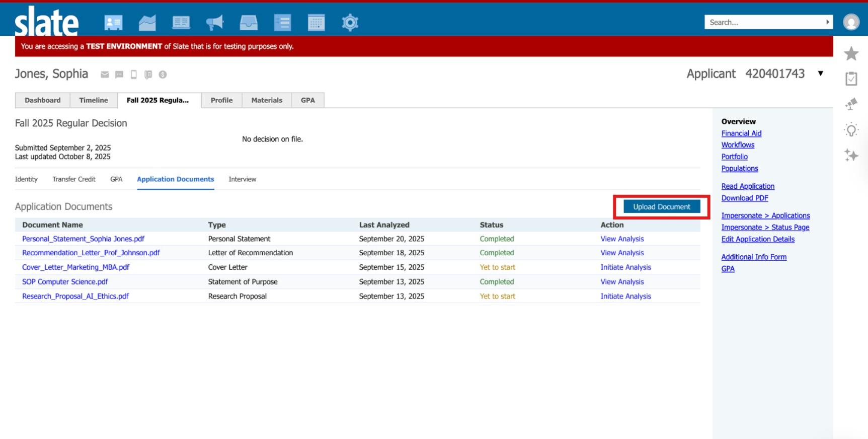Click the Status column header
Viewport: 868px width, 439px height.
point(491,225)
